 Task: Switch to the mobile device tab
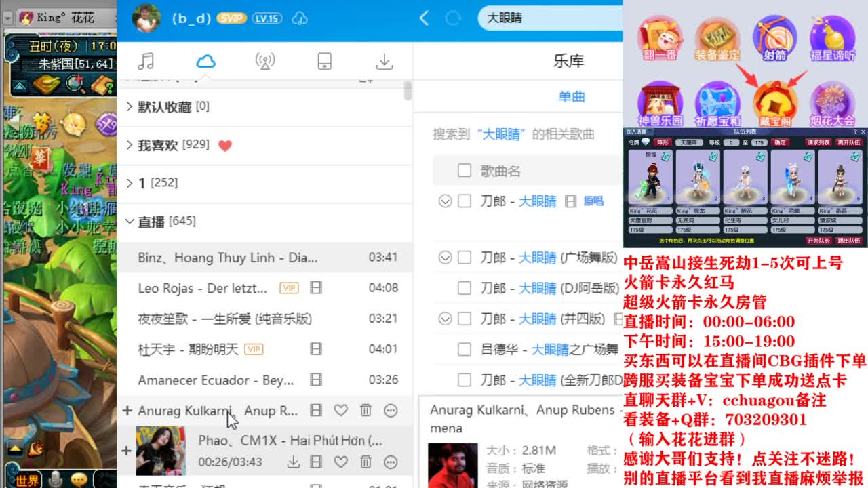(x=325, y=61)
